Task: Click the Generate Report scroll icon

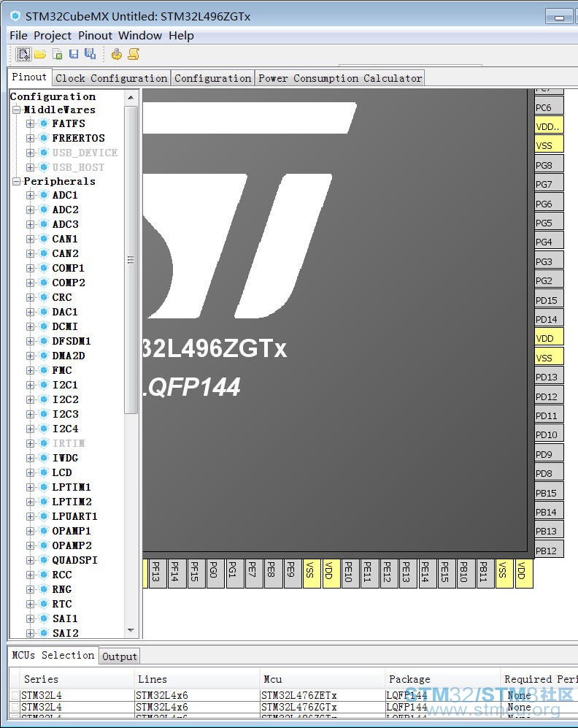Action: coord(134,54)
